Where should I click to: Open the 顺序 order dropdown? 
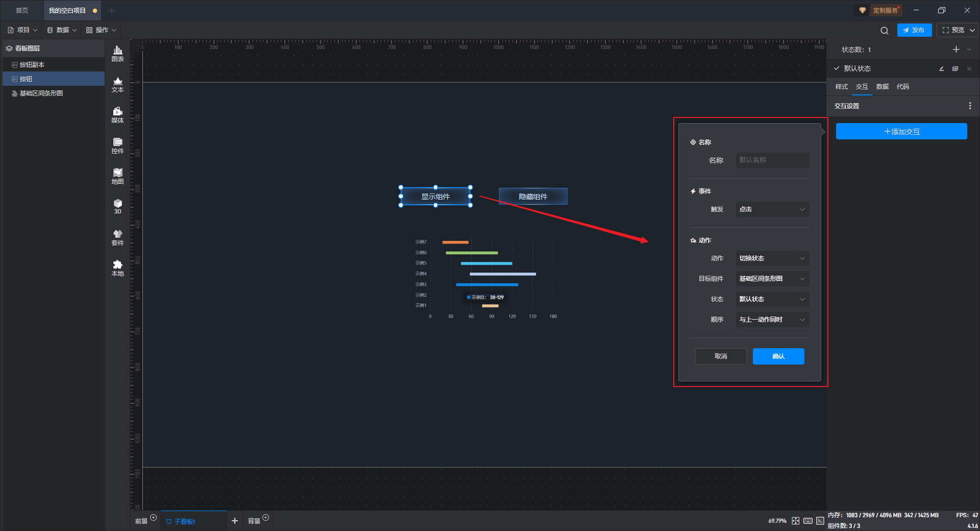[x=772, y=320]
